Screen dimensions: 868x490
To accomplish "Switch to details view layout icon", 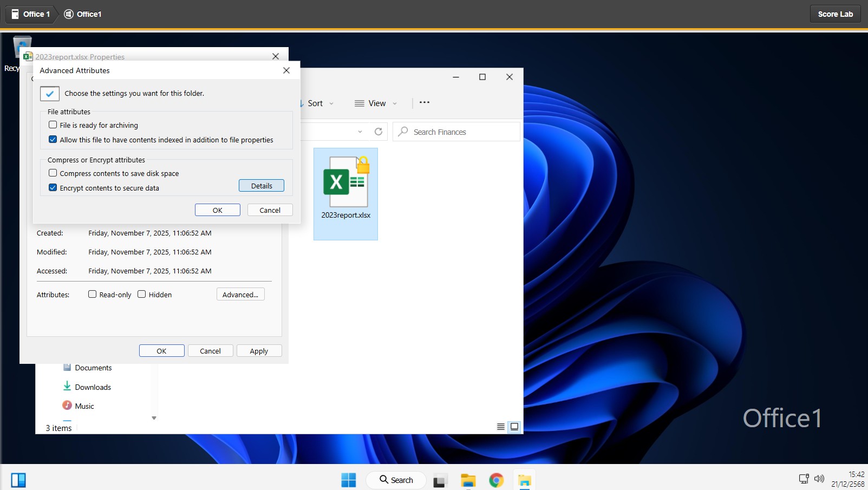I will pyautogui.click(x=501, y=427).
